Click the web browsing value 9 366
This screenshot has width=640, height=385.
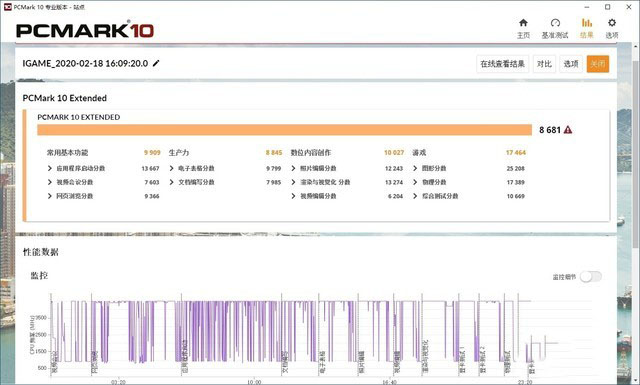coord(151,196)
